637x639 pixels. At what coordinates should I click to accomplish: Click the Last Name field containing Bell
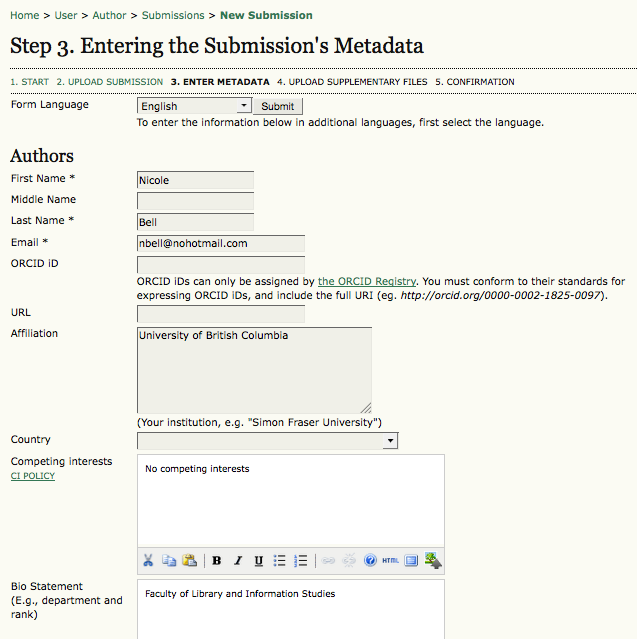tap(195, 222)
